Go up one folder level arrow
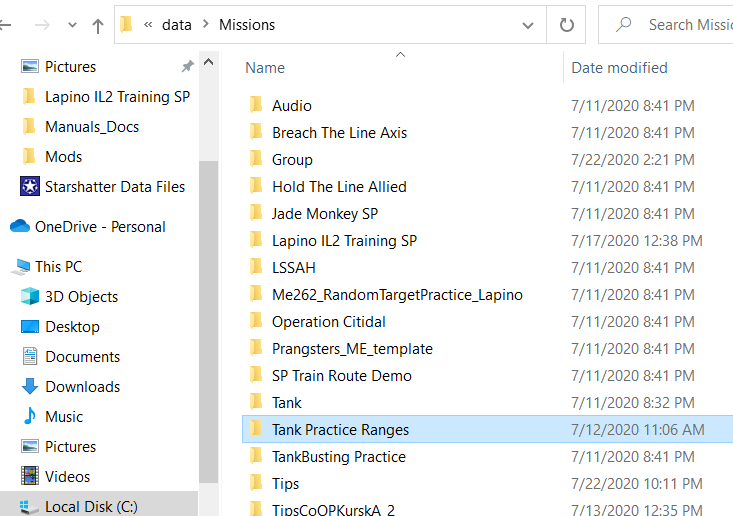 pos(98,26)
